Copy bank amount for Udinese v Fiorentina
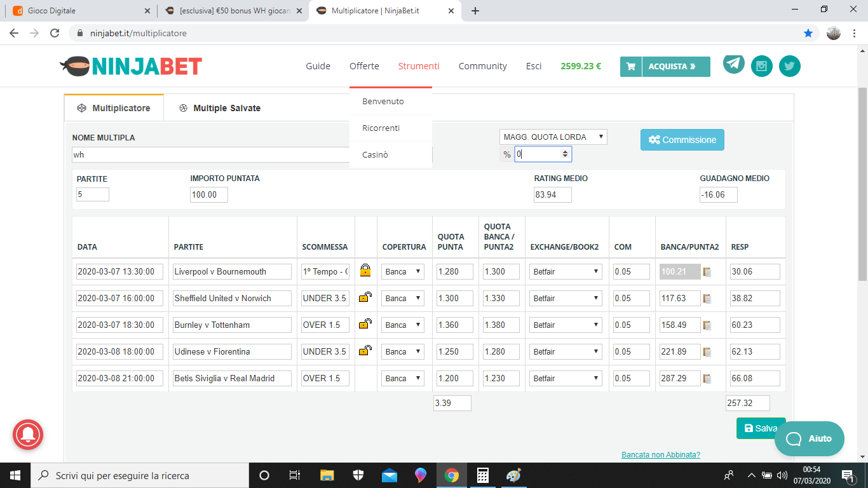 707,352
